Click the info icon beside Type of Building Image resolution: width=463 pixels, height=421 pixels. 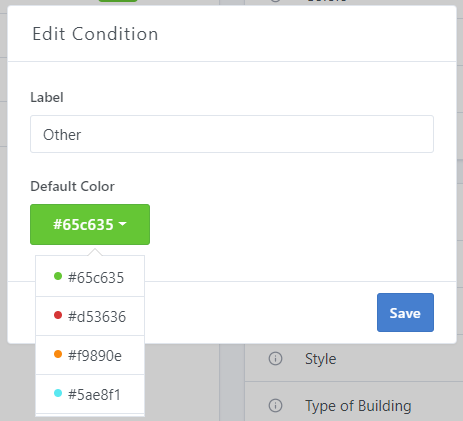pos(275,406)
